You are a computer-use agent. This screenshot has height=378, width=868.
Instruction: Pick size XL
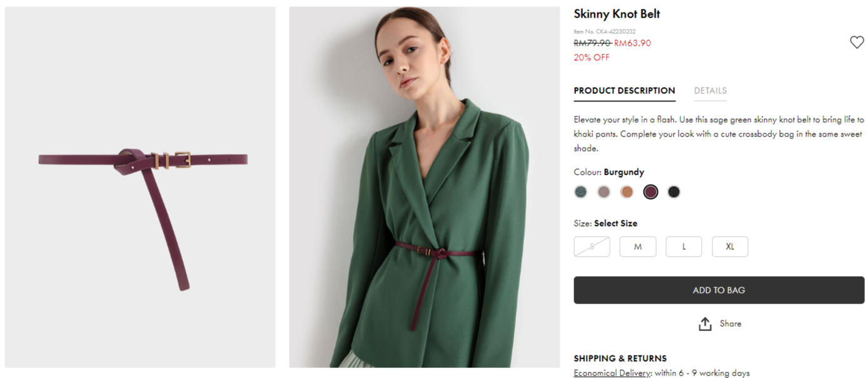pos(730,247)
